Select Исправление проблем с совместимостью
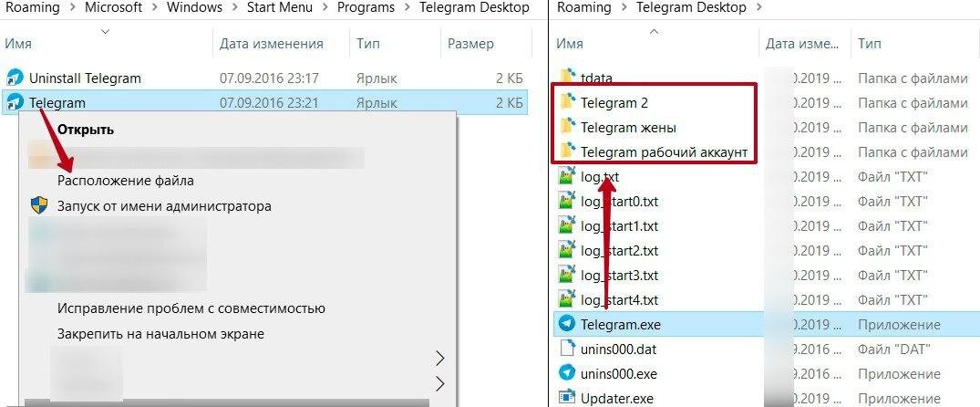 (x=191, y=308)
